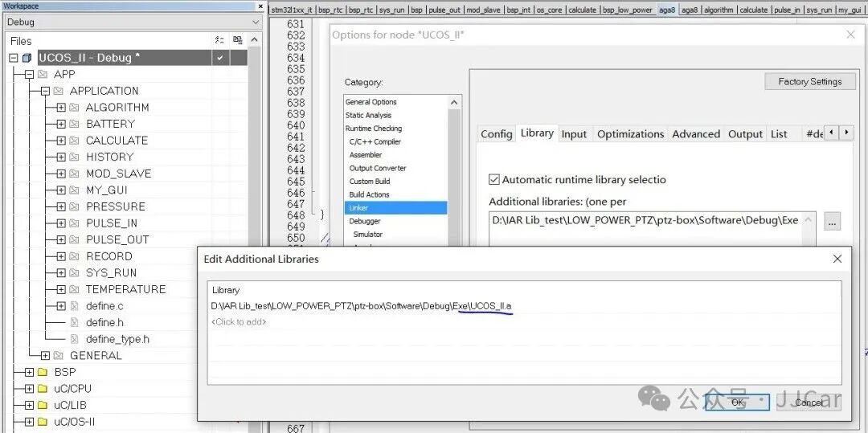Viewport: 868px width, 433px height.
Task: Select define_type.h file in tree
Action: [x=117, y=339]
